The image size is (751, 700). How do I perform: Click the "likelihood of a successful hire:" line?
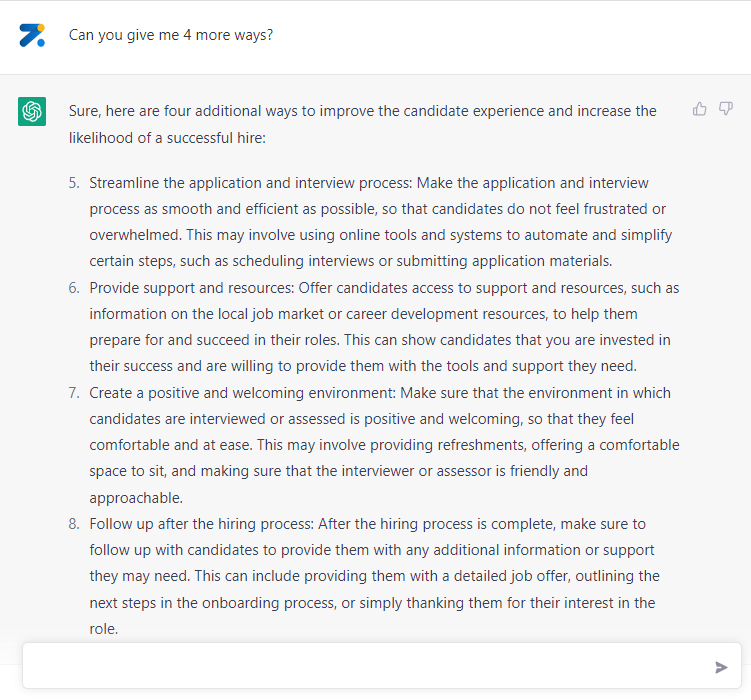167,138
